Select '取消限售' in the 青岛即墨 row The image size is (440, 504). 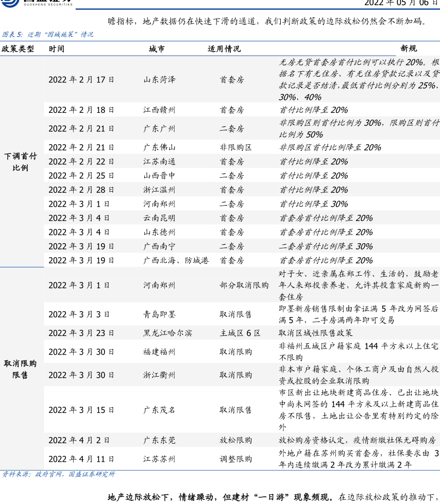tap(235, 314)
